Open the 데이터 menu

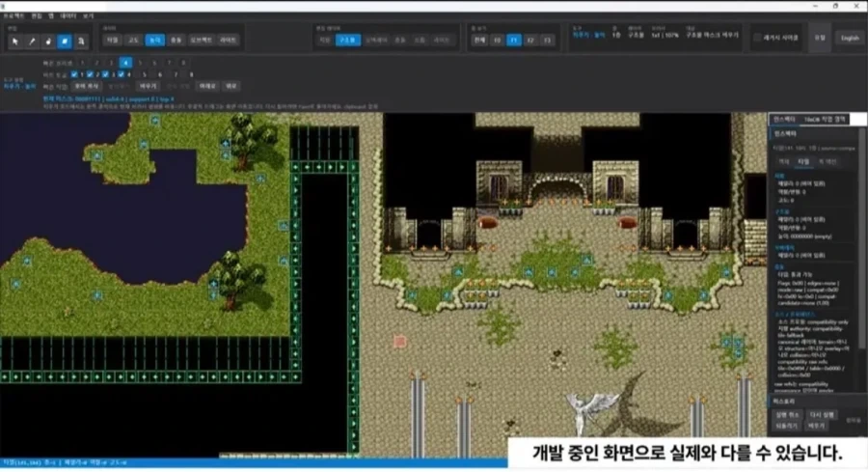[x=68, y=16]
